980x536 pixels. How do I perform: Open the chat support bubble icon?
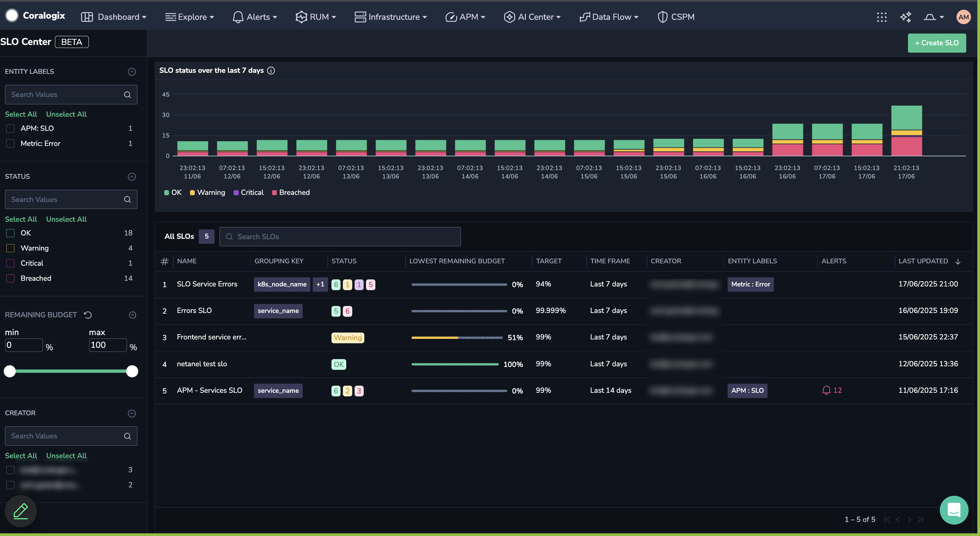[954, 510]
